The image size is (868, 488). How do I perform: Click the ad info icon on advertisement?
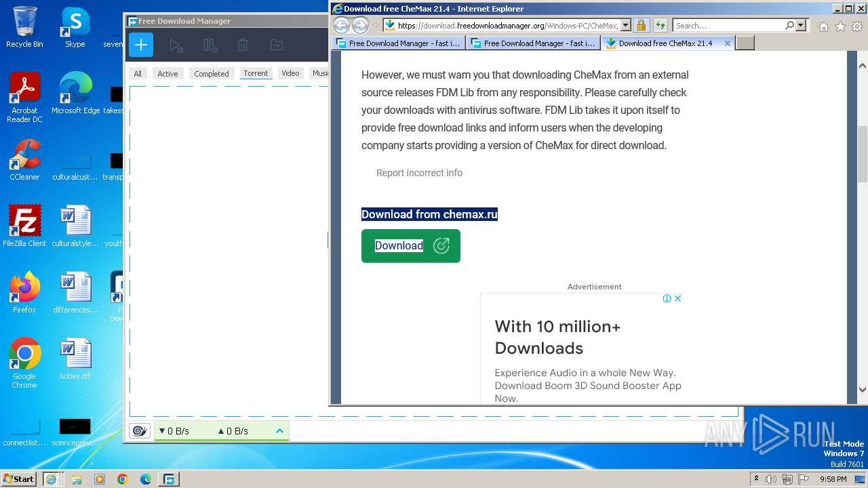click(667, 298)
